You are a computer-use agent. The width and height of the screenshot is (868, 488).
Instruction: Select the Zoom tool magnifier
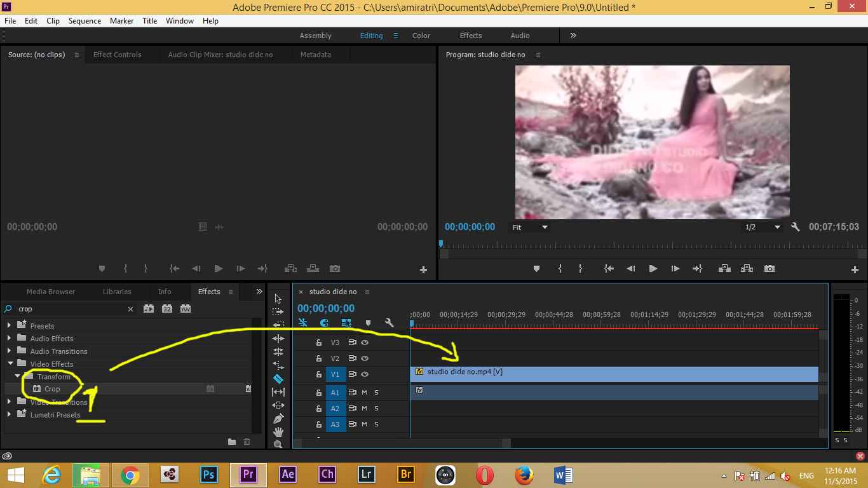278,444
